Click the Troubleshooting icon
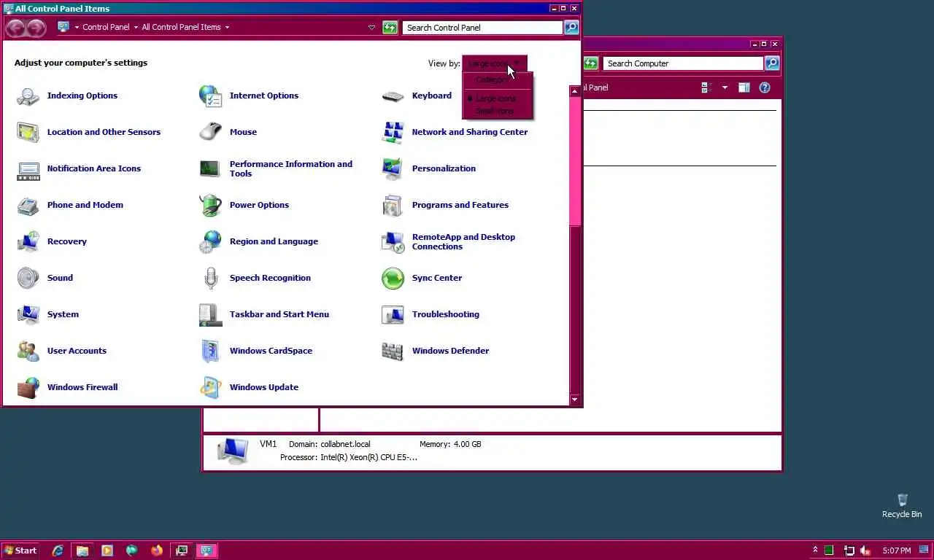Screen dimensions: 934x560 pos(393,314)
